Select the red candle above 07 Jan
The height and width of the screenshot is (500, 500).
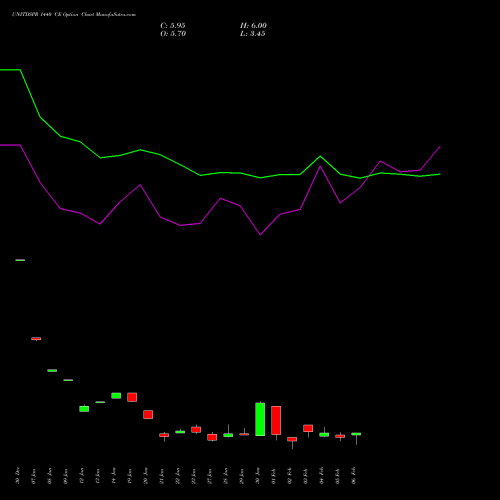pyautogui.click(x=36, y=339)
